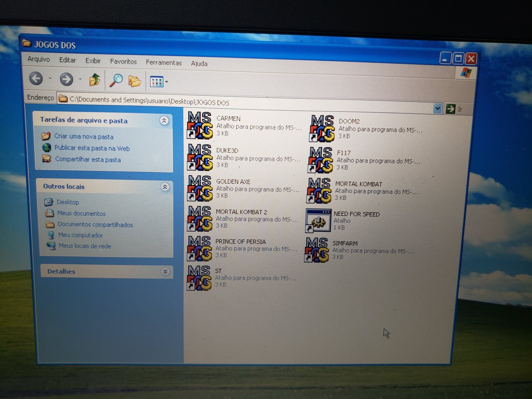Viewport: 532px width, 399px height.
Task: Click the green Ir go button
Action: pyautogui.click(x=450, y=109)
